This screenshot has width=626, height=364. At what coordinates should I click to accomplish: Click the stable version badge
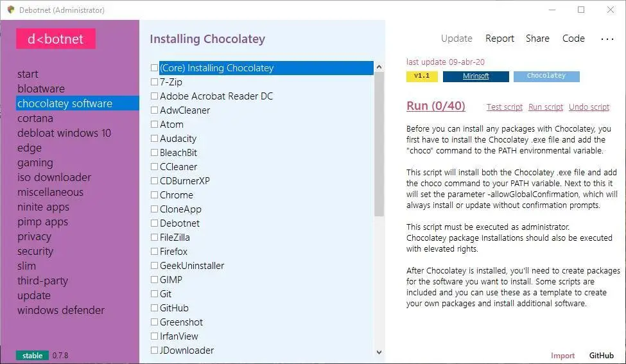point(32,356)
